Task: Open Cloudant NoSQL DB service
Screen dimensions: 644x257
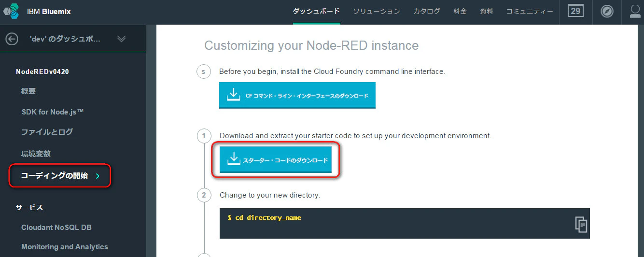Action: pyautogui.click(x=56, y=227)
